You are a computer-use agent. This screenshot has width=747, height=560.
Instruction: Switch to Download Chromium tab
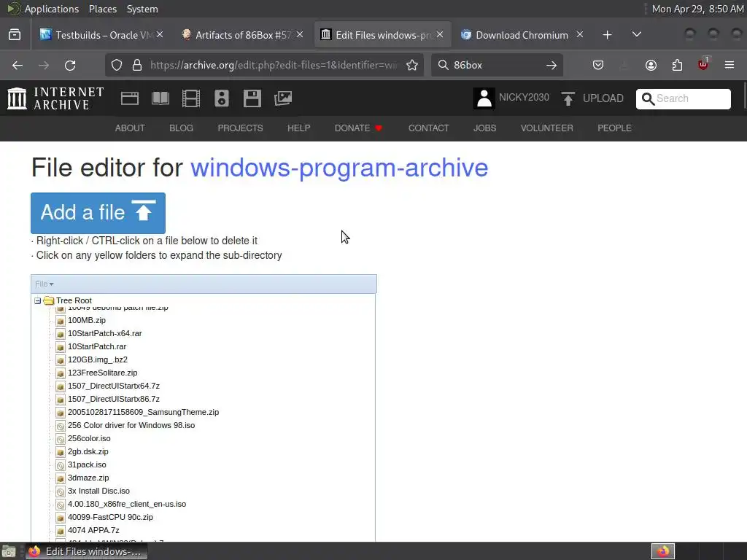pos(521,35)
